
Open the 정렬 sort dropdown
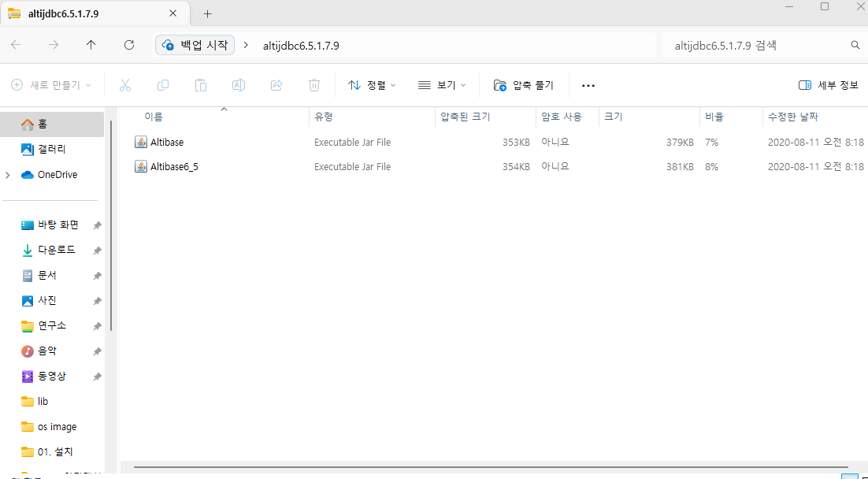pyautogui.click(x=372, y=85)
